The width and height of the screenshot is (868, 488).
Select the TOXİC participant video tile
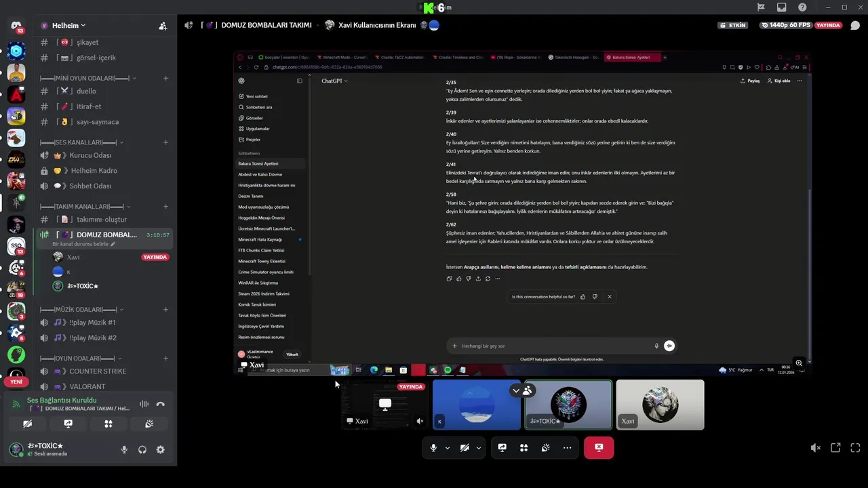coord(568,405)
